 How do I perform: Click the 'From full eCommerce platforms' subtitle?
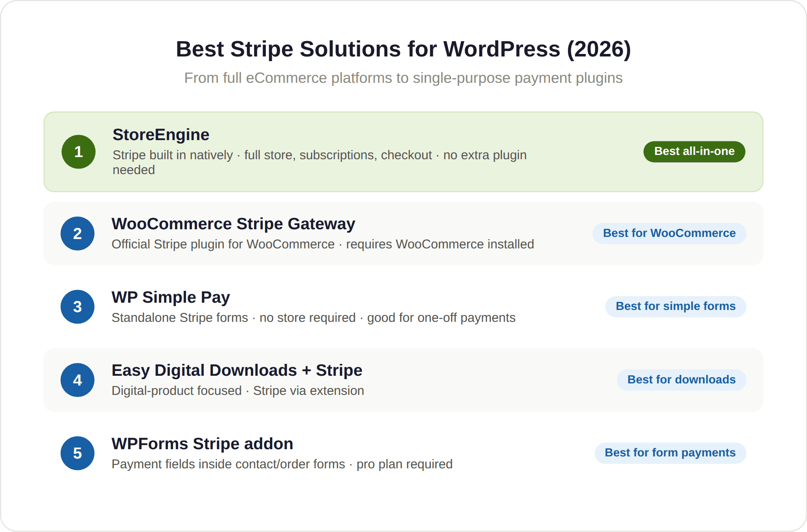click(x=403, y=78)
